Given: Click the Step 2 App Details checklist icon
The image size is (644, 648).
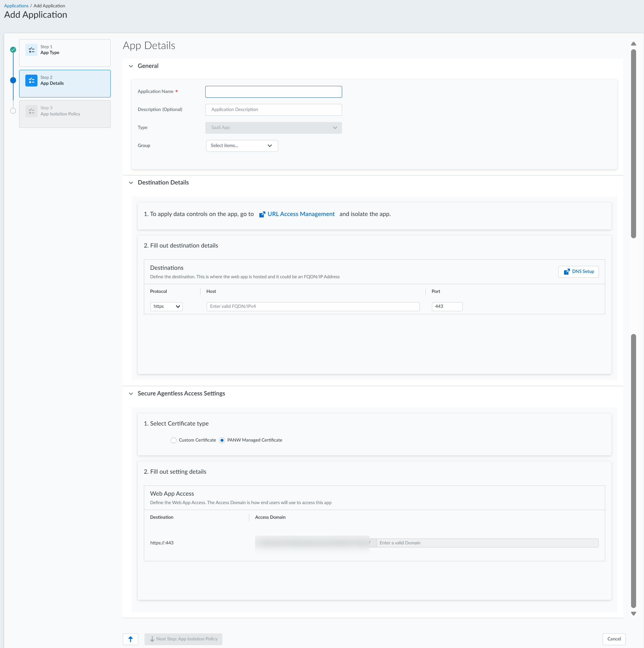Looking at the screenshot, I should pos(32,81).
